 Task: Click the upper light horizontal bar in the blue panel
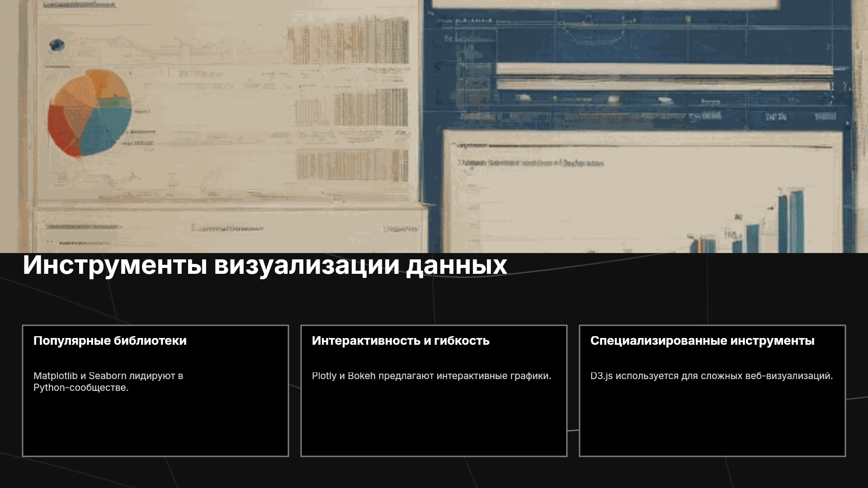pos(665,70)
